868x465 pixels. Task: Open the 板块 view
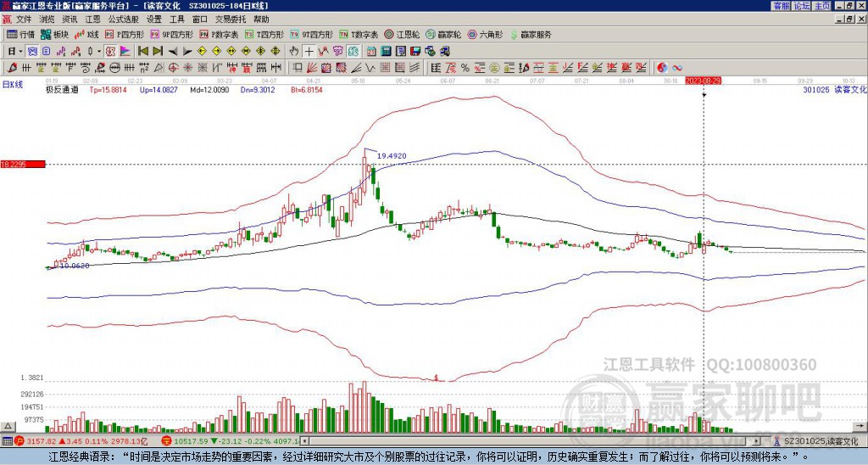point(55,34)
